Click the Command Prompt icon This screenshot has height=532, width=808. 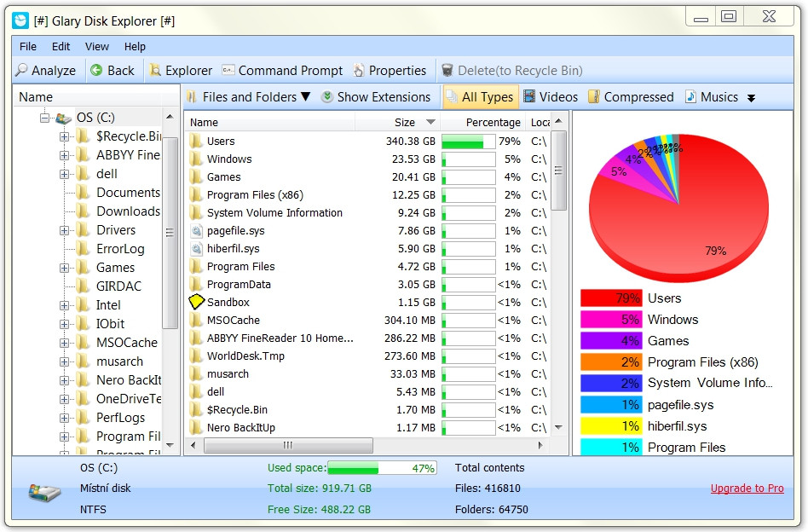(228, 70)
